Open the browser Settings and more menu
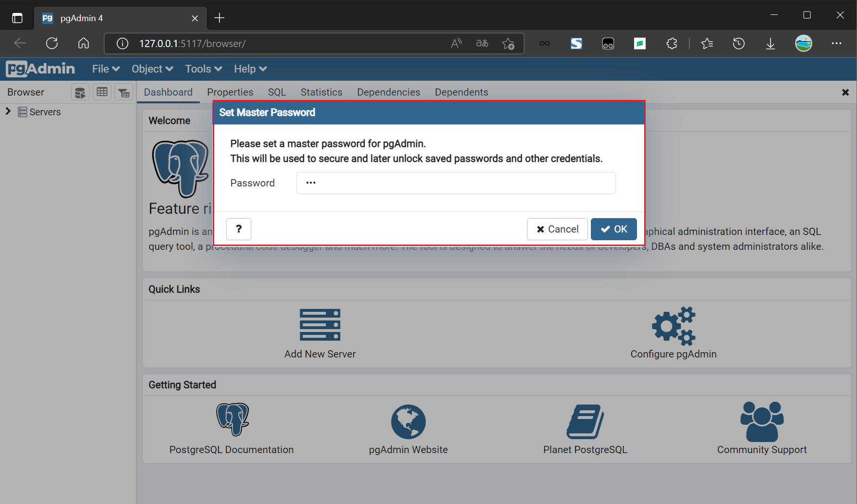Viewport: 857px width, 504px height. (x=836, y=43)
